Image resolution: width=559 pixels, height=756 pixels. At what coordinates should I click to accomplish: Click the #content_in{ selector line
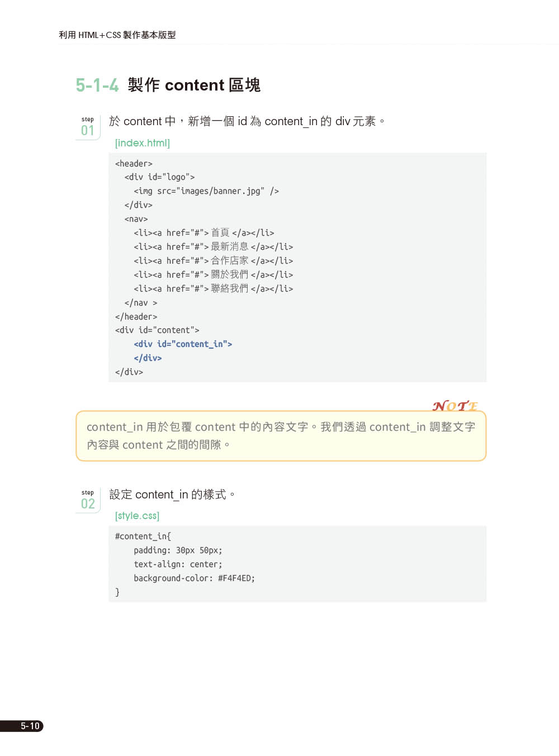click(x=143, y=536)
